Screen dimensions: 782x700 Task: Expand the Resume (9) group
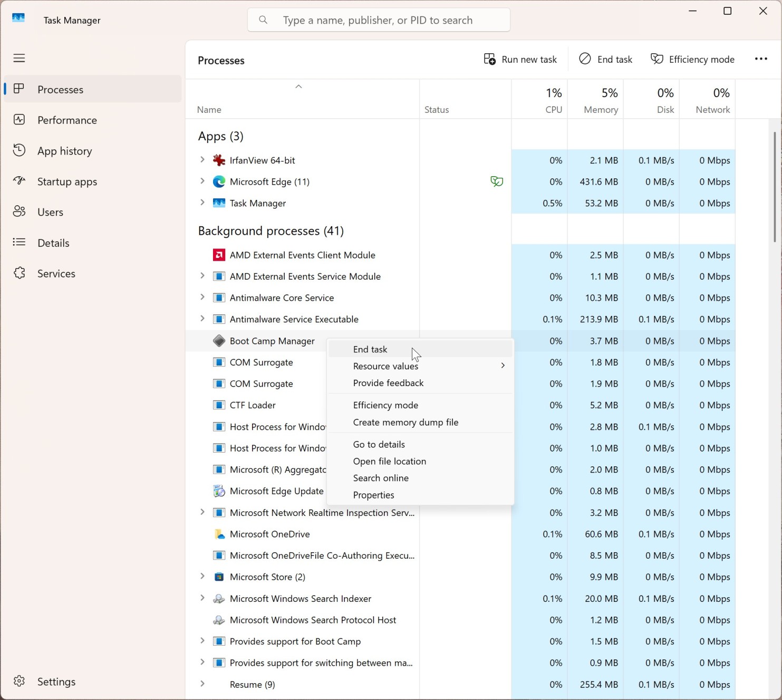click(x=202, y=684)
